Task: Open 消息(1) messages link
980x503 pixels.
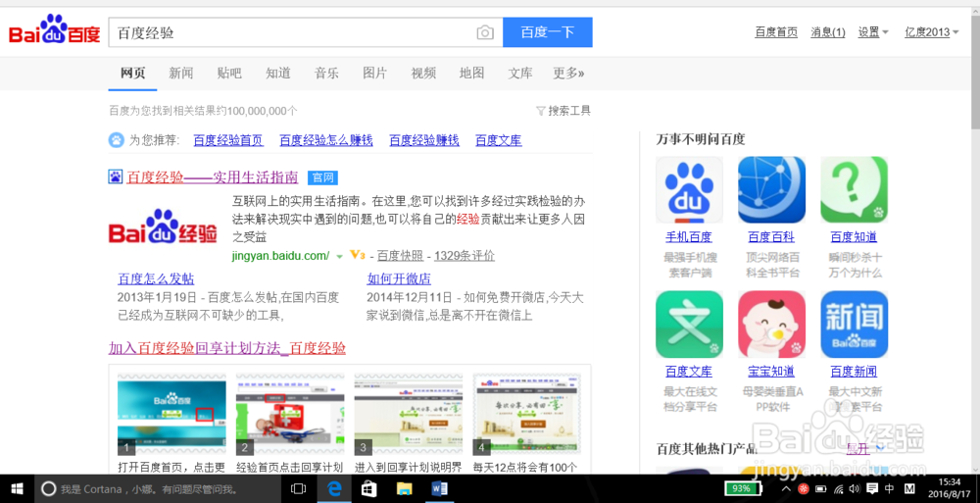Action: 828,32
